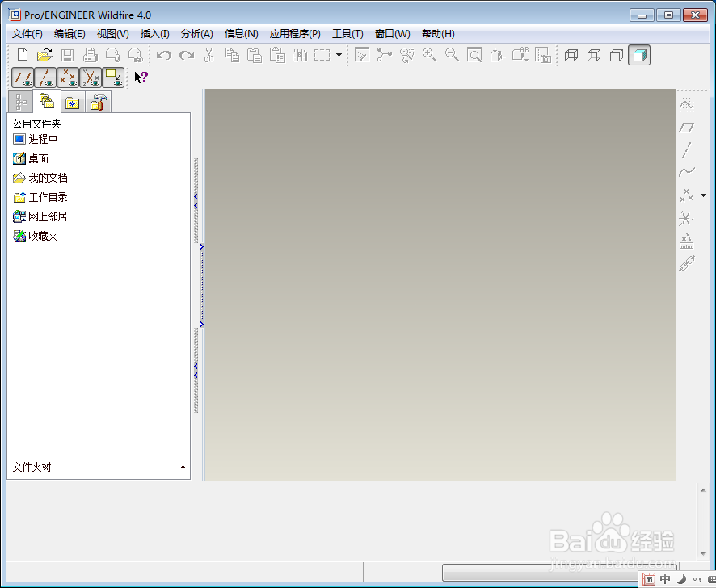Switch to Shading display mode
This screenshot has height=588, width=716.
(x=639, y=55)
